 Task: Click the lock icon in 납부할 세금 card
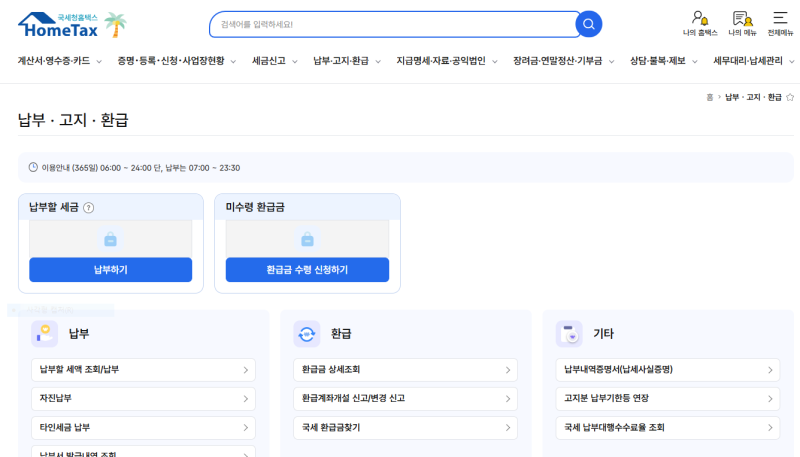(x=111, y=239)
